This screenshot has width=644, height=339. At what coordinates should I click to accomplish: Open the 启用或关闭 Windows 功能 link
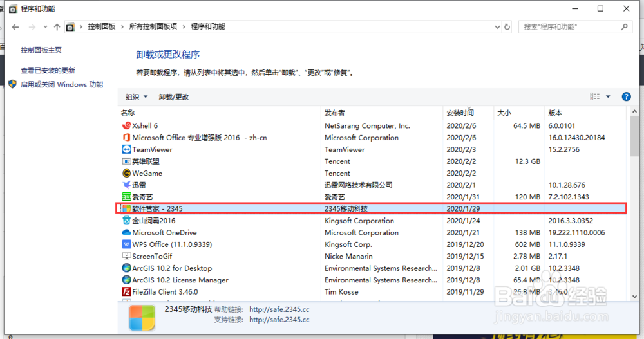[x=62, y=84]
